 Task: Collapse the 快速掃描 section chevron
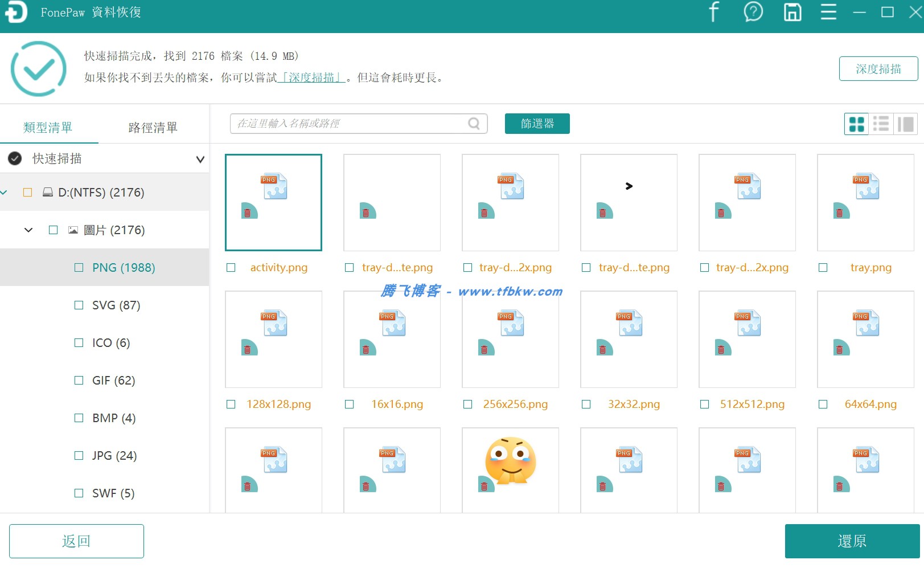[x=199, y=159]
